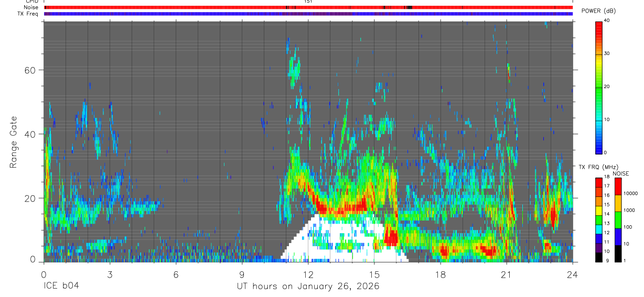Click the blue TX Freq strip above the plot
The width and height of the screenshot is (644, 297).
pos(308,14)
